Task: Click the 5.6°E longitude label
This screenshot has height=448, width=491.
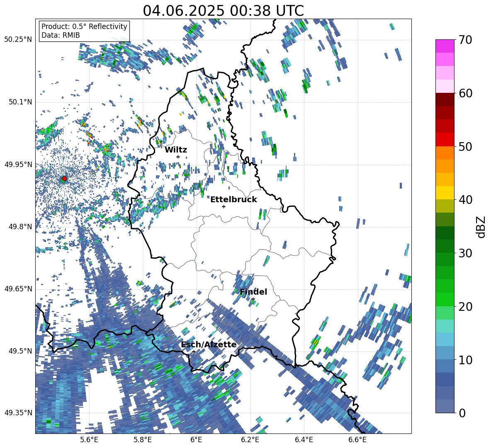Action: tap(89, 440)
